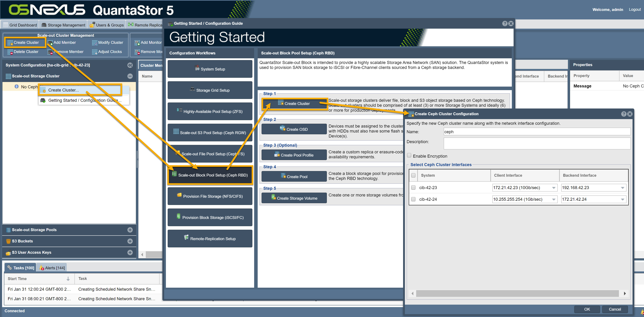Open Storage Management tab
The image size is (644, 317).
point(64,25)
